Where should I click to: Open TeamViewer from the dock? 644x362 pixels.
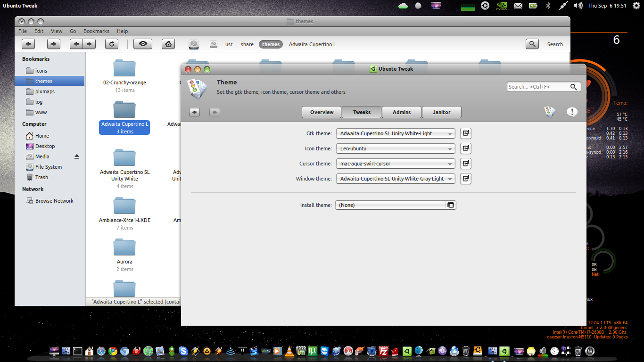pyautogui.click(x=324, y=351)
